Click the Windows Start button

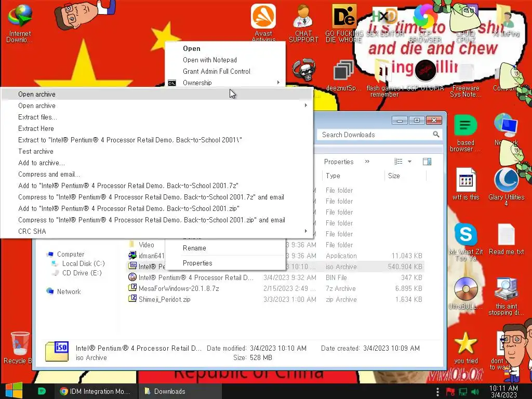tap(14, 391)
